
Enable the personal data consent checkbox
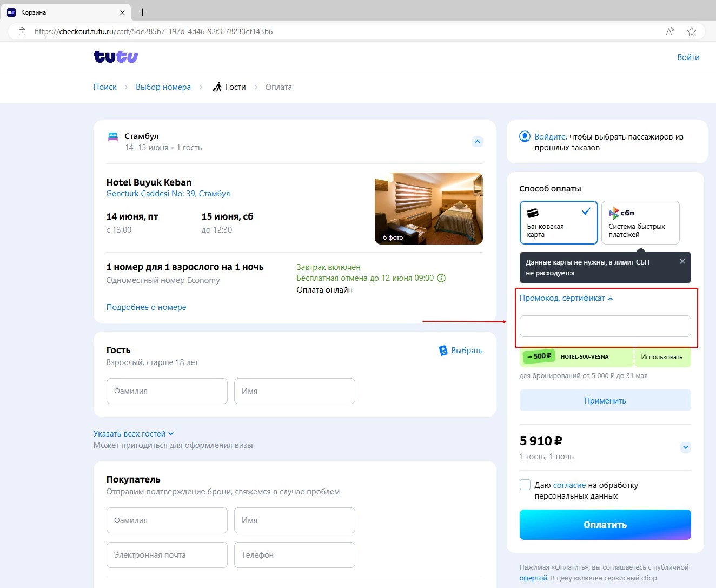pyautogui.click(x=525, y=485)
